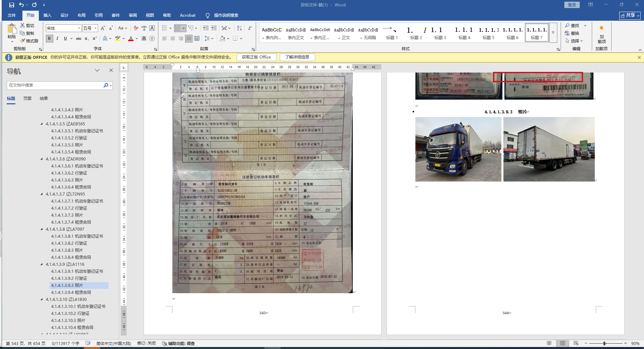
Task: Click the bullet list icon
Action: point(164,28)
